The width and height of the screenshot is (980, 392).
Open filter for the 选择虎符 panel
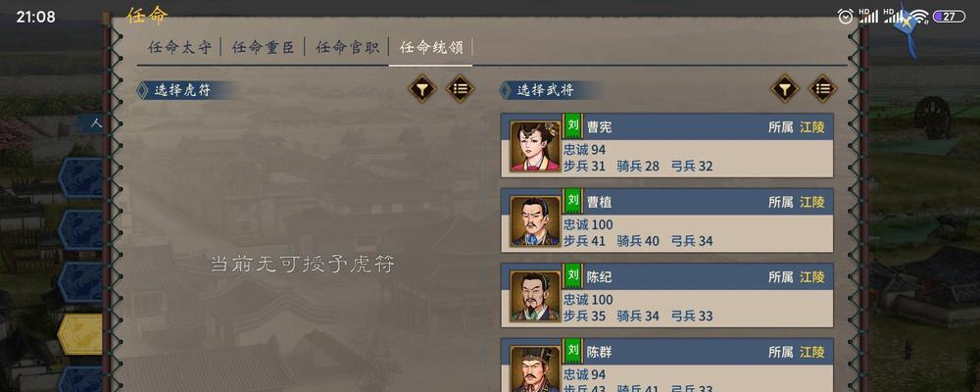(x=422, y=89)
